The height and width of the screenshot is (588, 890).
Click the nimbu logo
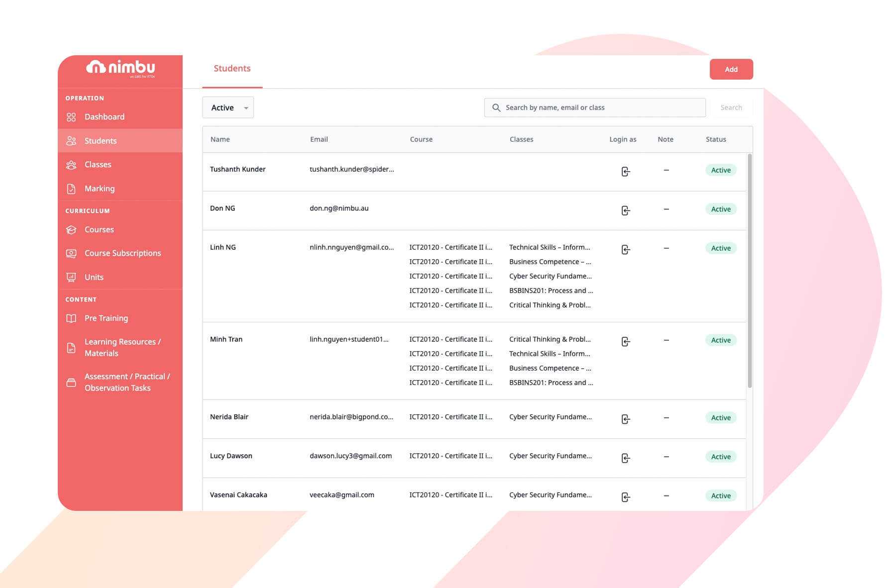point(120,68)
